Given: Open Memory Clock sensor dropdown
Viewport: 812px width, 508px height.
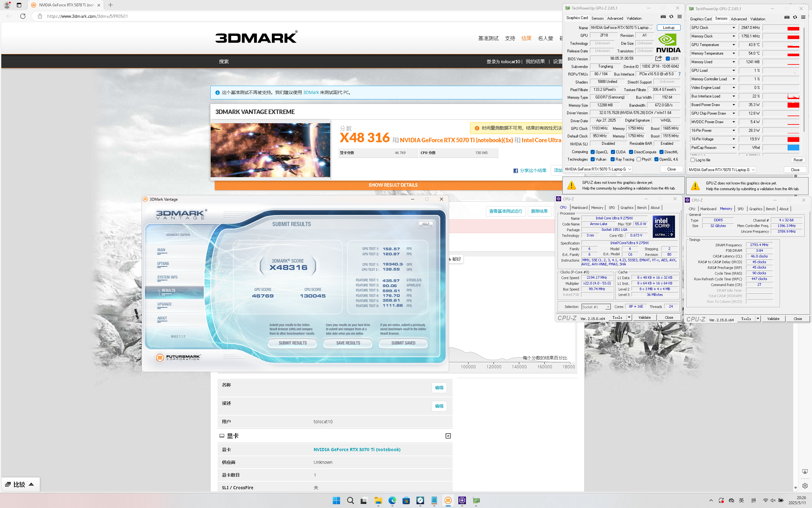Looking at the screenshot, I should [734, 36].
